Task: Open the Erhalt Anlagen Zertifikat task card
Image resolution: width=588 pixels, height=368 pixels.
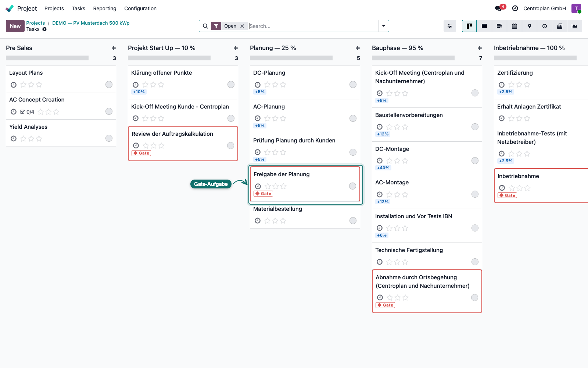Action: pyautogui.click(x=541, y=113)
